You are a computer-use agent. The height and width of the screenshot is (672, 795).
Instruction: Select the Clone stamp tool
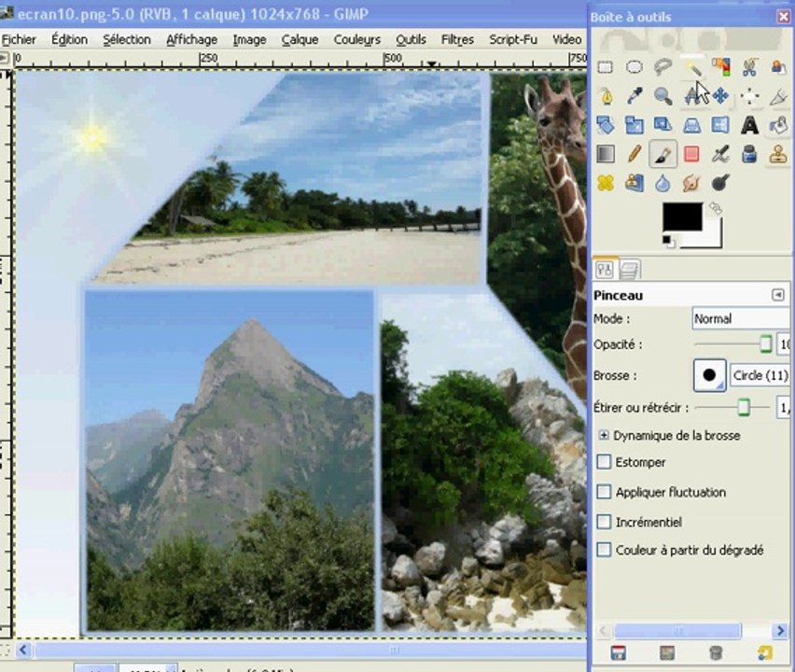[x=778, y=154]
